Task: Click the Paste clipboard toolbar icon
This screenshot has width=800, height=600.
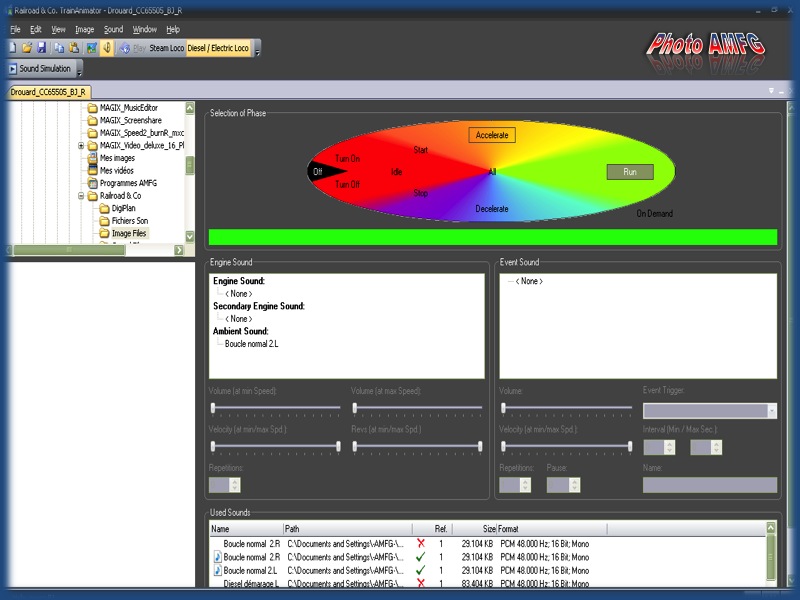Action: (x=74, y=48)
